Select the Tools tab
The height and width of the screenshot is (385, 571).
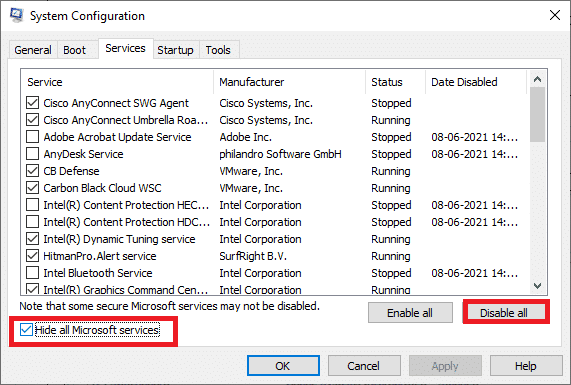[218, 50]
